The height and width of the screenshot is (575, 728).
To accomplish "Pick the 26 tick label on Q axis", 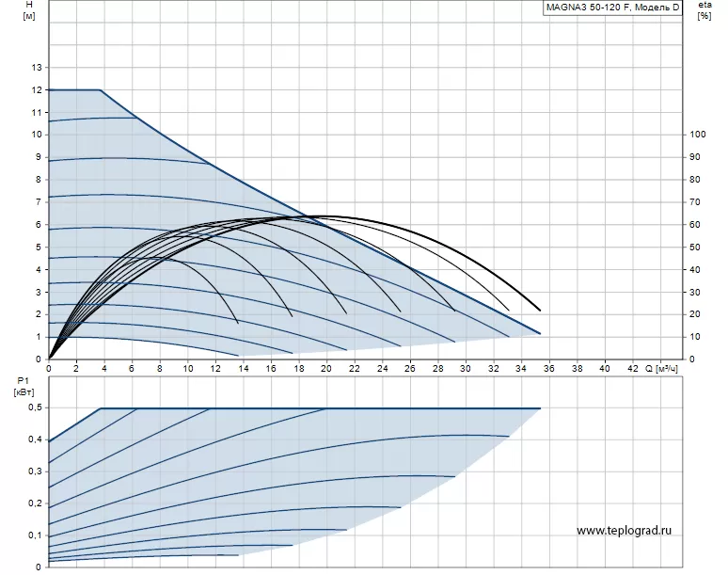I will (410, 369).
